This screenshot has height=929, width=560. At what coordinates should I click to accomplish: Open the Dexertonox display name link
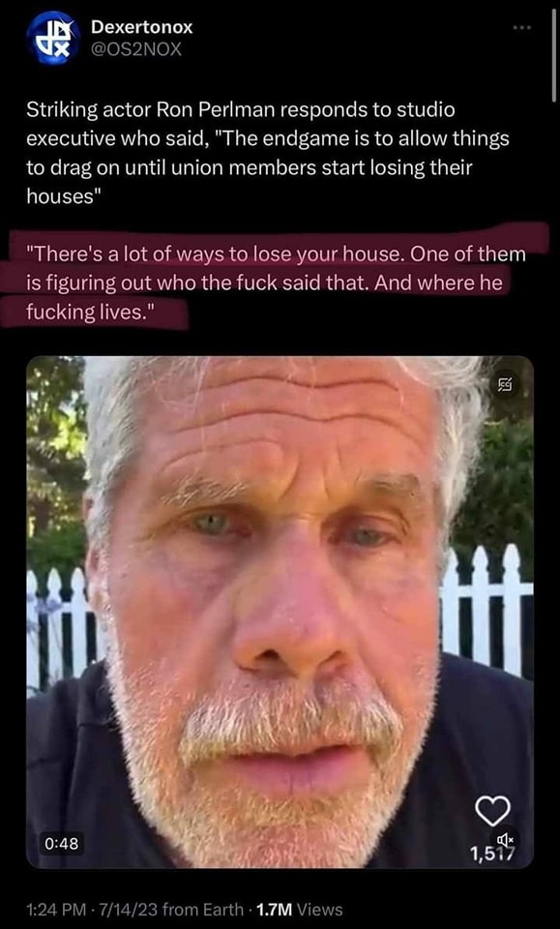141,27
